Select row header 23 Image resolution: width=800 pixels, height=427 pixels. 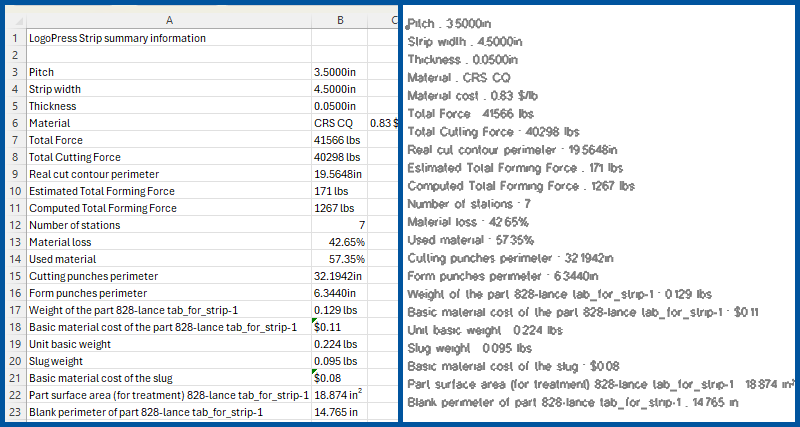click(x=16, y=412)
